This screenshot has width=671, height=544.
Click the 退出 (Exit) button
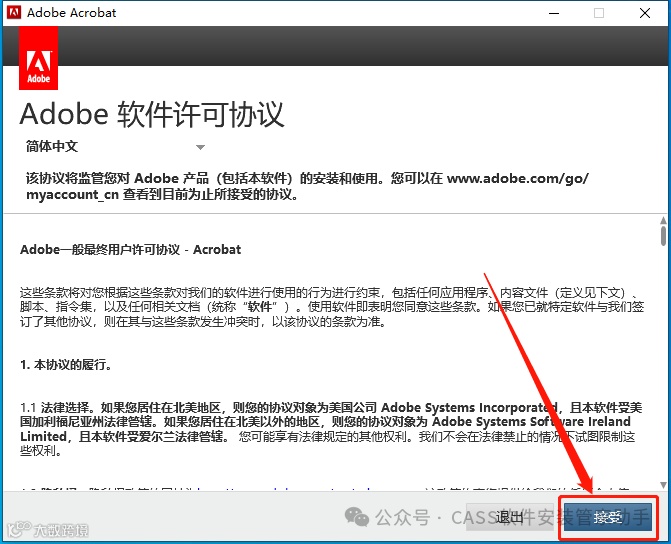510,517
